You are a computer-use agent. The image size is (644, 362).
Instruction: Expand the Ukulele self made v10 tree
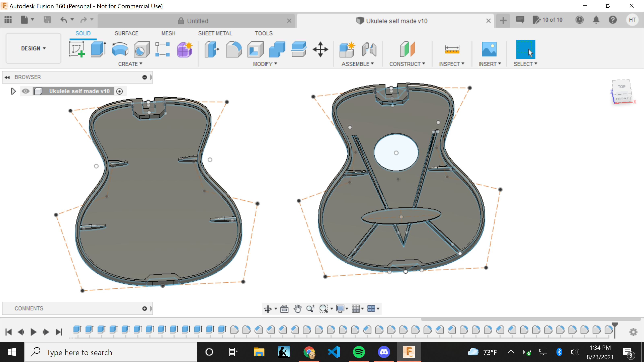click(x=13, y=91)
